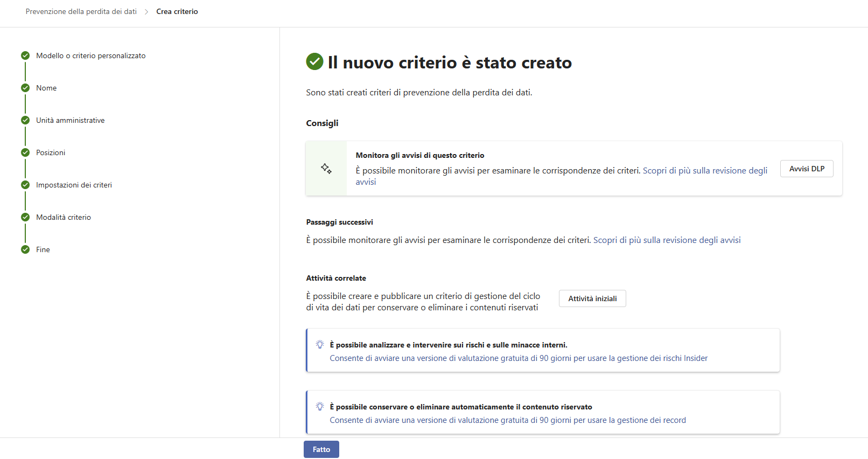
Task: Click checkmark icon beside Unità amministrative
Action: click(x=25, y=120)
